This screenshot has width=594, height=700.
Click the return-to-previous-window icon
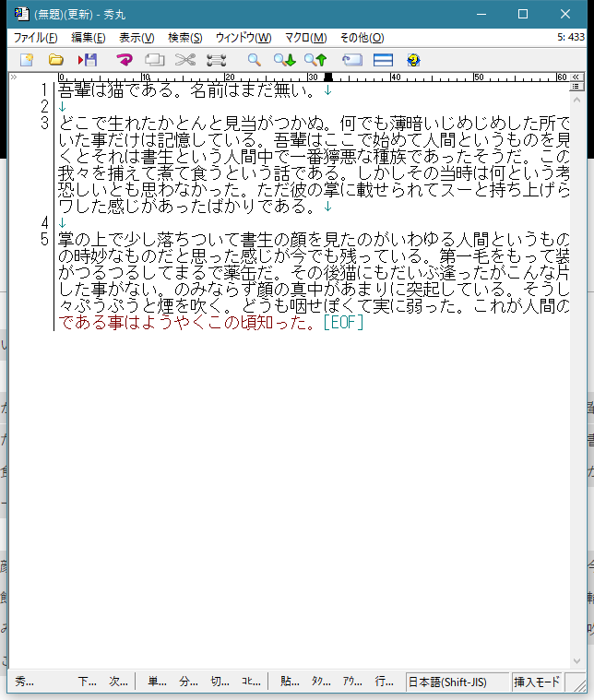(x=352, y=60)
